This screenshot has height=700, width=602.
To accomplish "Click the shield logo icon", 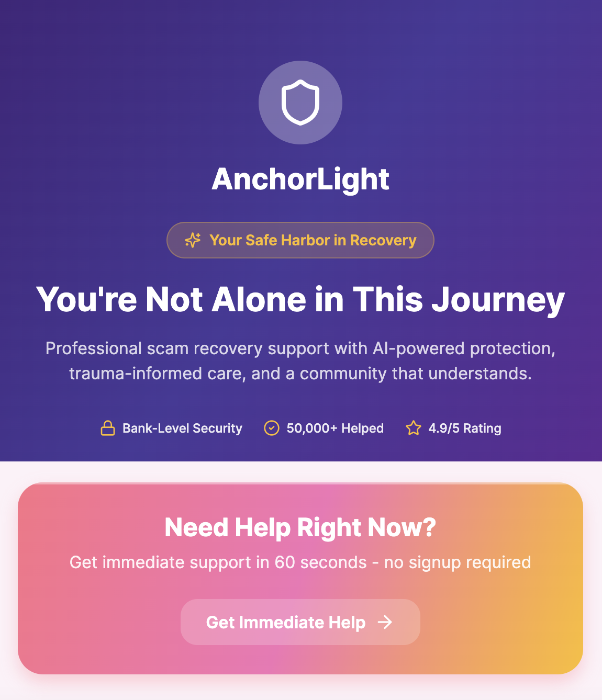I will (x=300, y=103).
